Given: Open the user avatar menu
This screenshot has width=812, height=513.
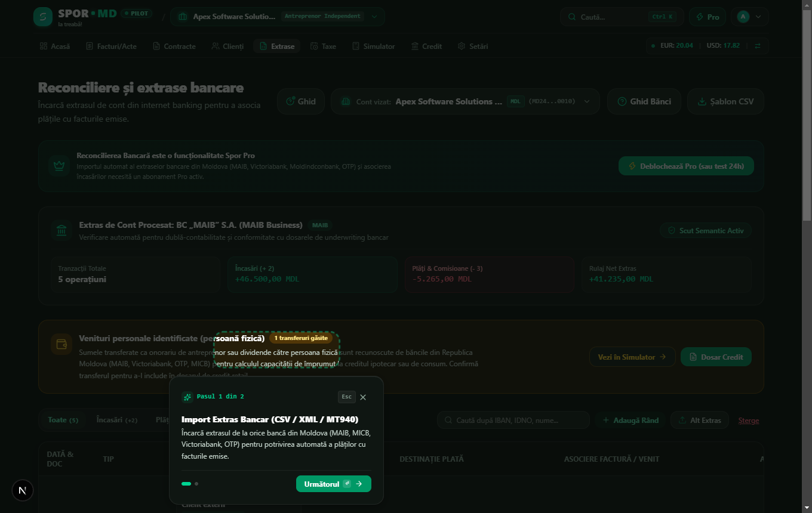Looking at the screenshot, I should coord(749,17).
